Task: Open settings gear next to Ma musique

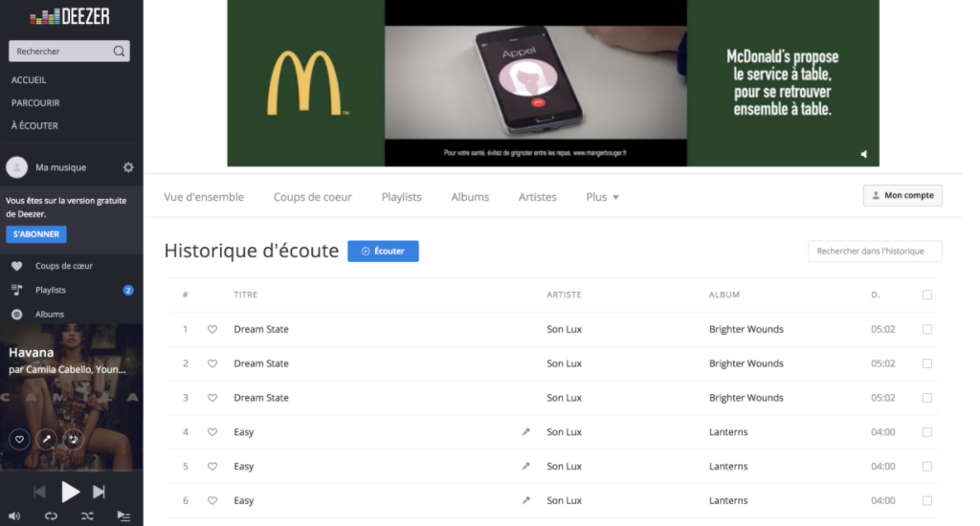Action: pyautogui.click(x=128, y=167)
